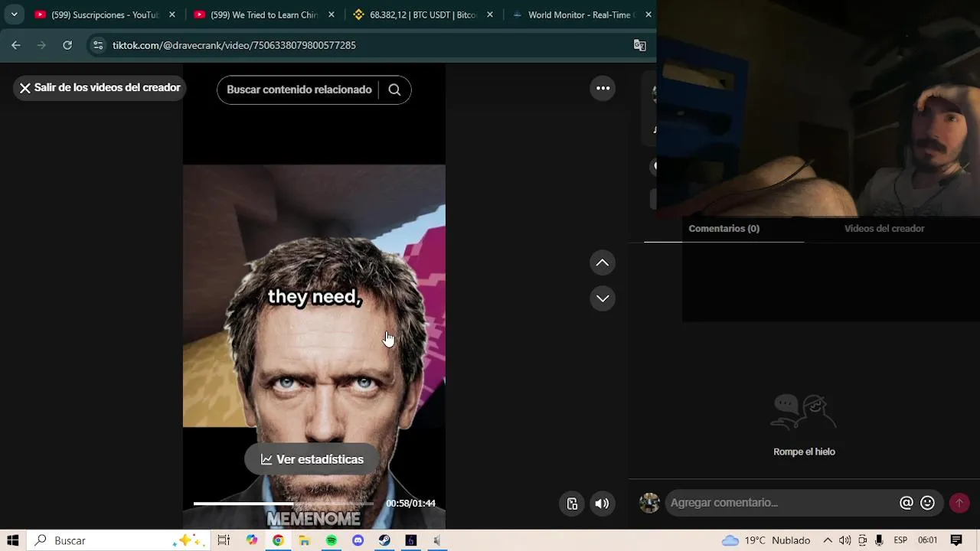Open Chrome from the taskbar
Screen dimensions: 980x551
[278, 540]
